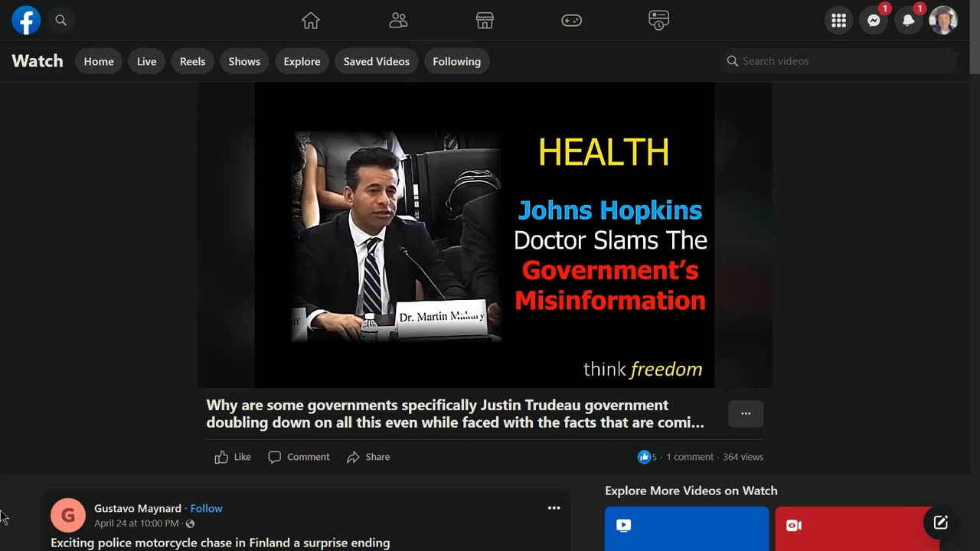Select the Reels tab in Watch
Image resolution: width=980 pixels, height=551 pixels.
click(x=192, y=61)
